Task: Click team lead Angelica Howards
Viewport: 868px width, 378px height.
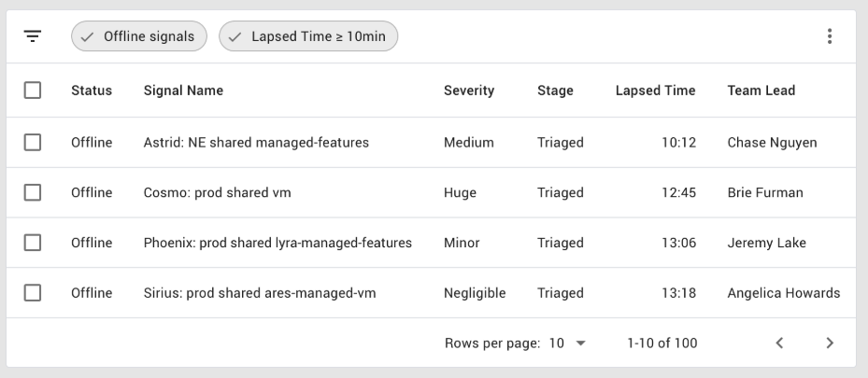Action: (x=783, y=293)
